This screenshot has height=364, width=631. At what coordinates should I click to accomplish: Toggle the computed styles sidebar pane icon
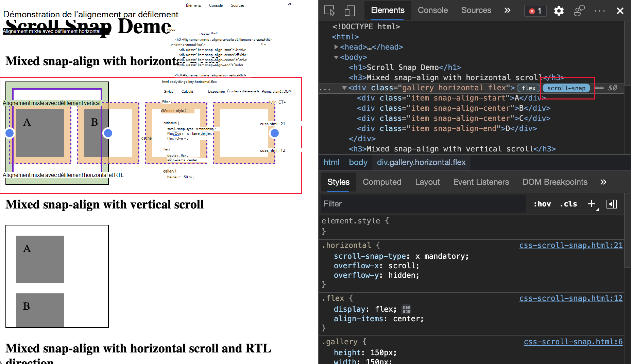(x=612, y=204)
